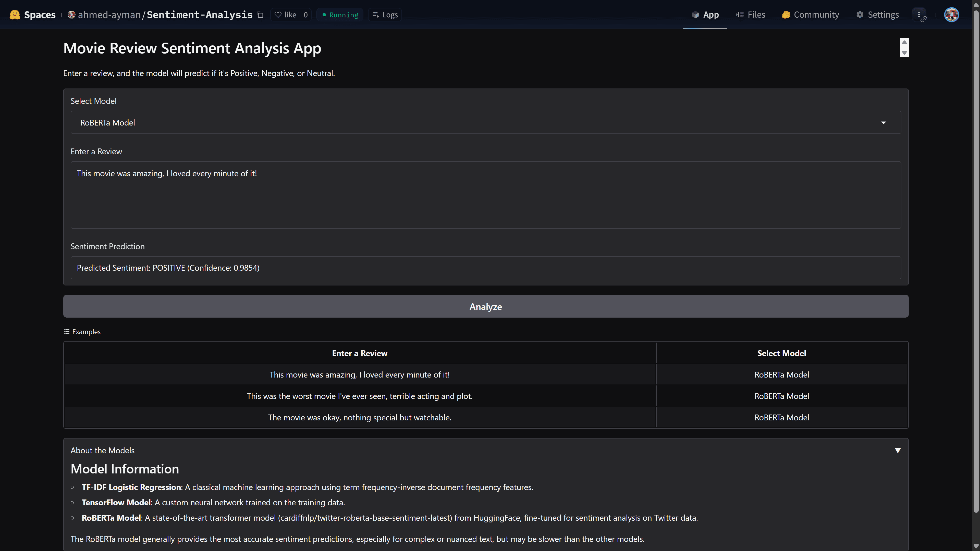Open the Logs panel
The image size is (980, 551).
[385, 15]
